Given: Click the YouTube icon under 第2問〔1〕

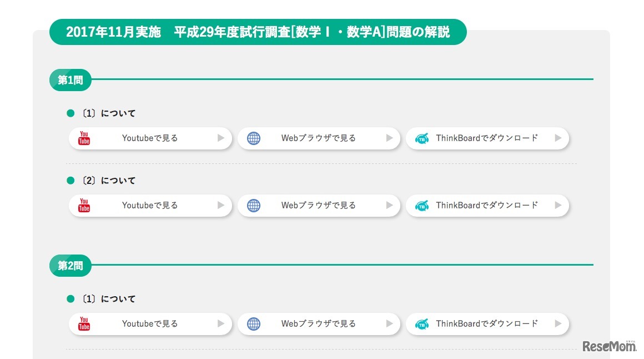Looking at the screenshot, I should click(x=83, y=323).
